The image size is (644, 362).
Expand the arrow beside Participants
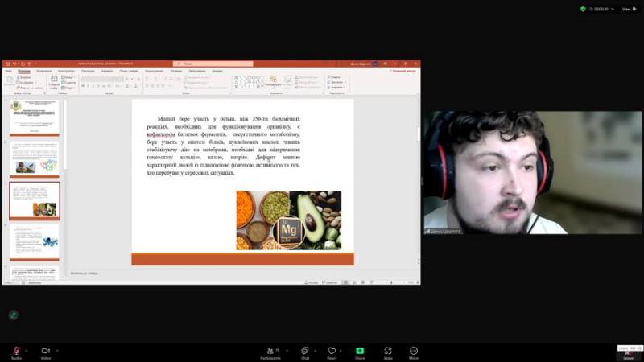[x=287, y=351]
